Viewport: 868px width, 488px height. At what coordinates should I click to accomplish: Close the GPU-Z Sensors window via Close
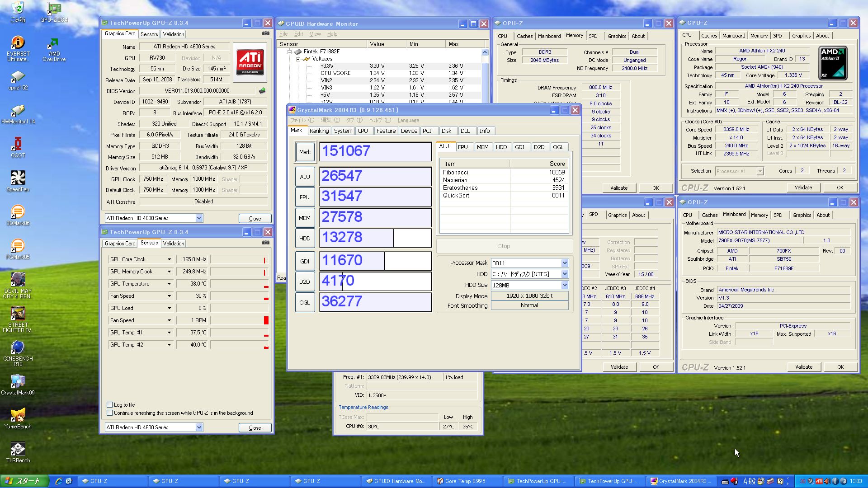[255, 427]
